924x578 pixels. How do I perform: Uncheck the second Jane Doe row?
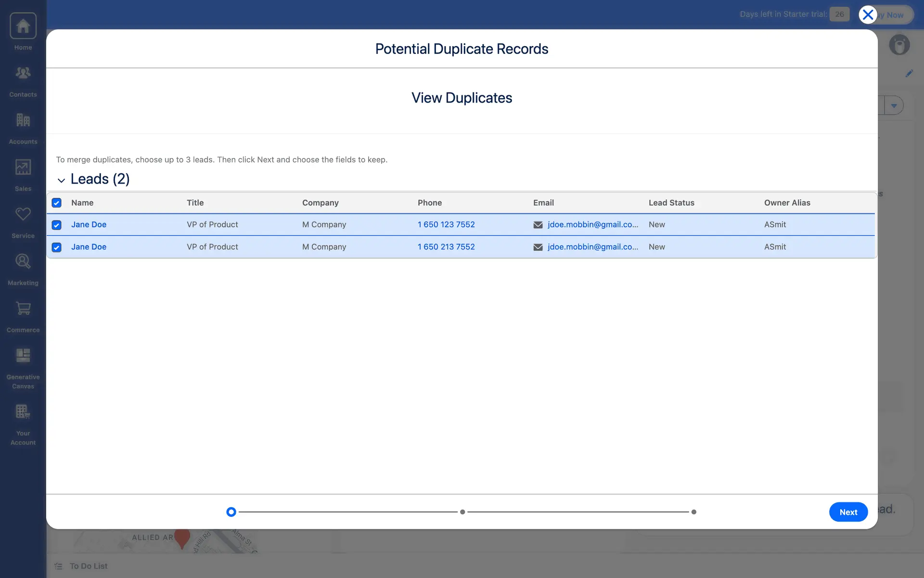56,247
